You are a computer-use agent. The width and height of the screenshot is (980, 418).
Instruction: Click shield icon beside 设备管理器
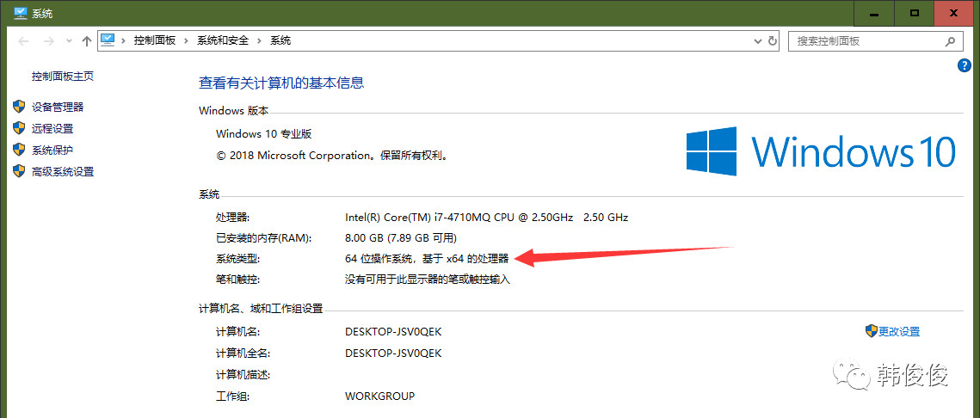(19, 108)
